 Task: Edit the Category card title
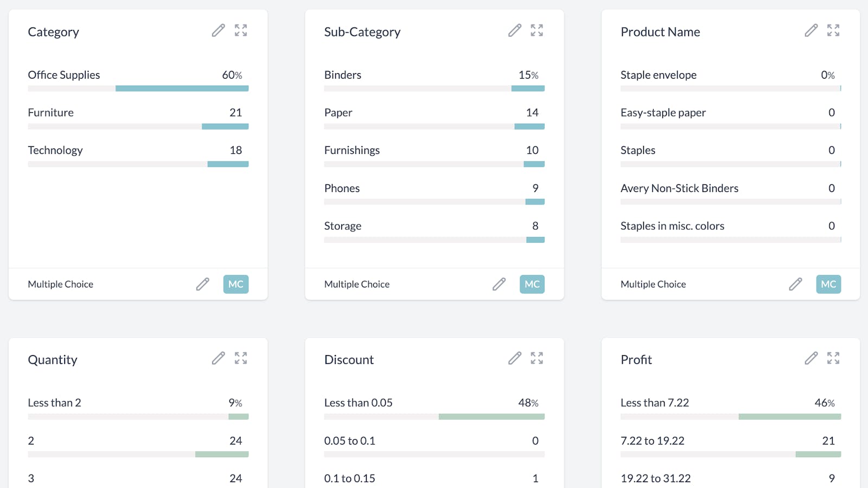click(x=218, y=30)
